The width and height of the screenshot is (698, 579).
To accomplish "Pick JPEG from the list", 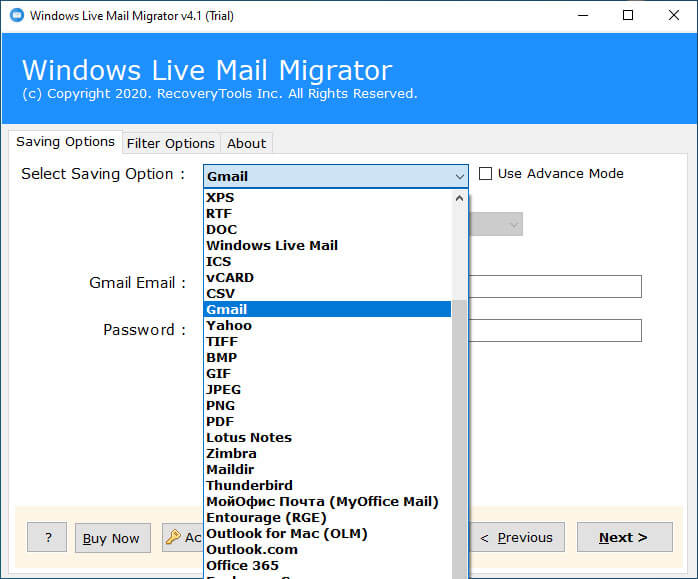I will pyautogui.click(x=328, y=390).
